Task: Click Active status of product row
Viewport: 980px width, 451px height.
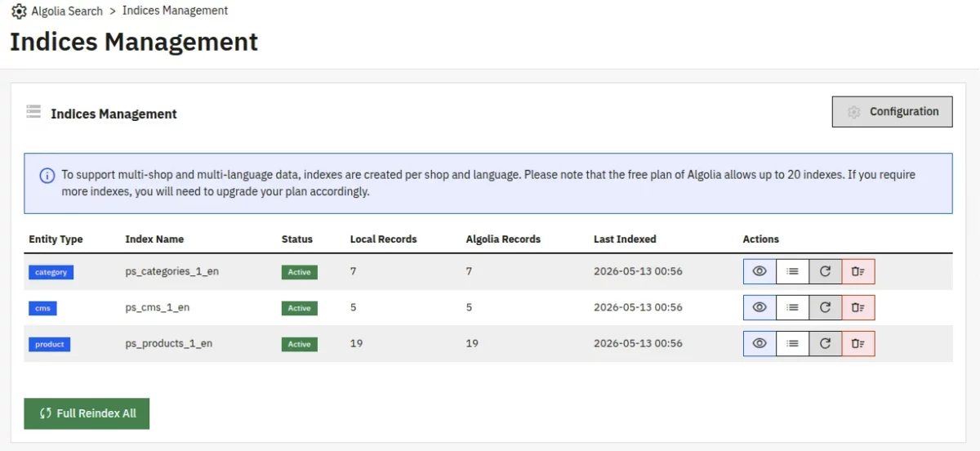Action: [299, 344]
